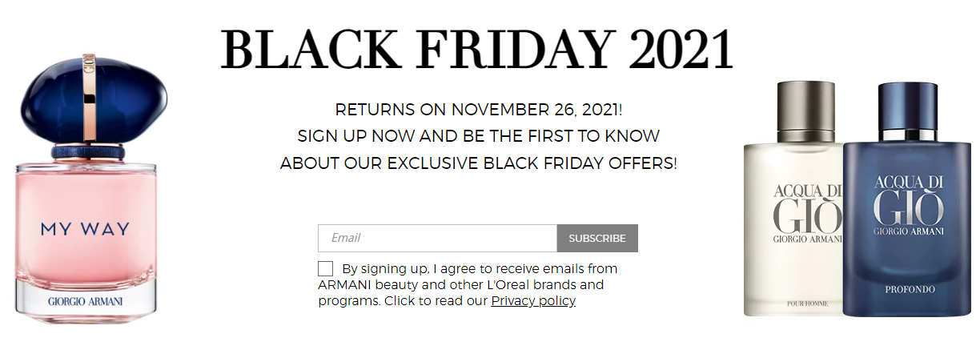980x358 pixels.
Task: Click the Email input field
Action: 437,238
